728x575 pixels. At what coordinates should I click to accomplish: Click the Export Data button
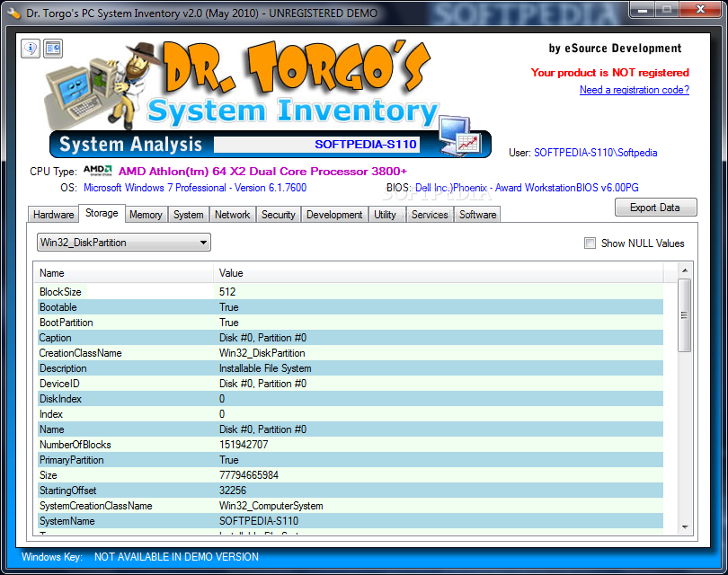[655, 208]
